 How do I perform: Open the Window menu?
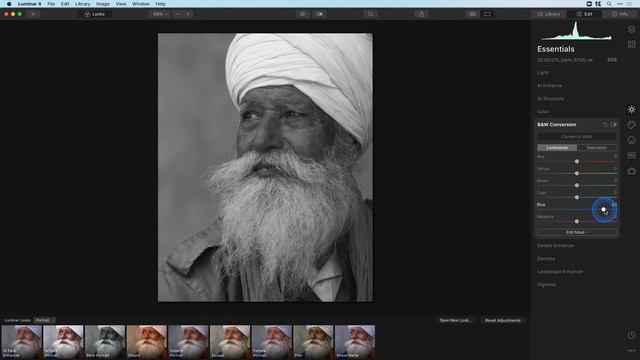pos(141,4)
